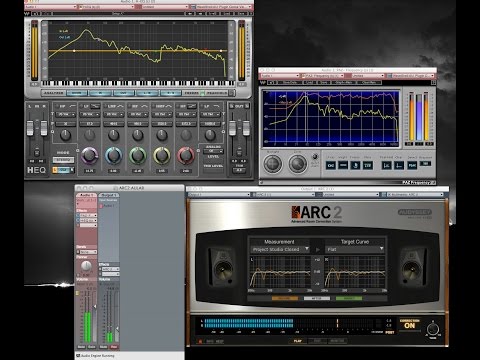
Task: Click the Solo button on Audio 1 channel
Action: click(x=91, y=347)
